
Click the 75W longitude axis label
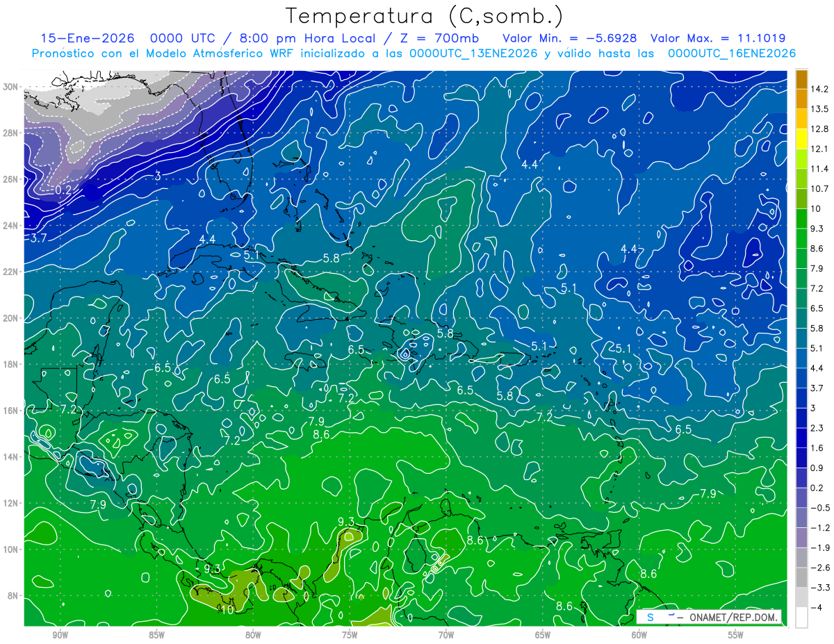pyautogui.click(x=350, y=635)
